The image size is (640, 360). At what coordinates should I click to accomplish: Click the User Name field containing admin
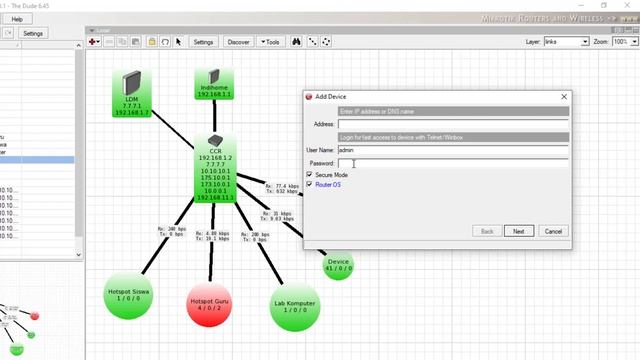[x=453, y=150]
